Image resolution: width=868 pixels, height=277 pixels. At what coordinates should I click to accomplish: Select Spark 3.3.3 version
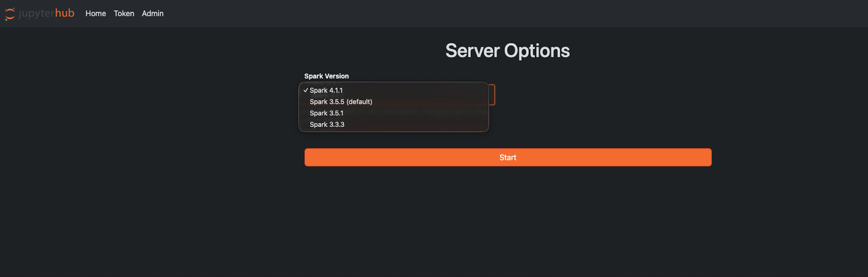pyautogui.click(x=393, y=124)
